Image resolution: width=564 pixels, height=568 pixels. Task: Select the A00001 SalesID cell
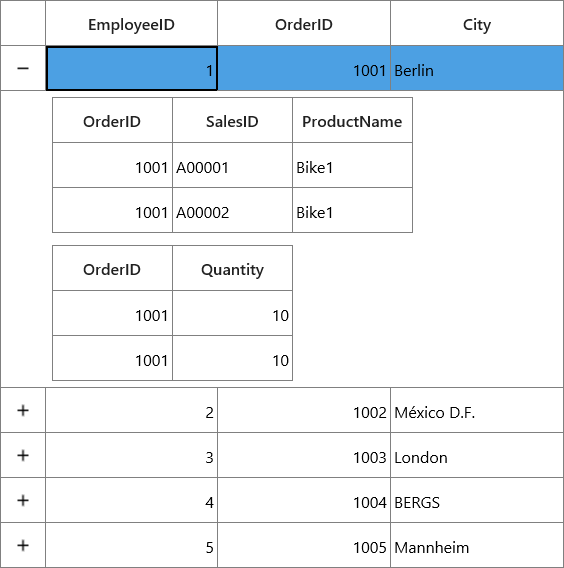click(x=232, y=165)
